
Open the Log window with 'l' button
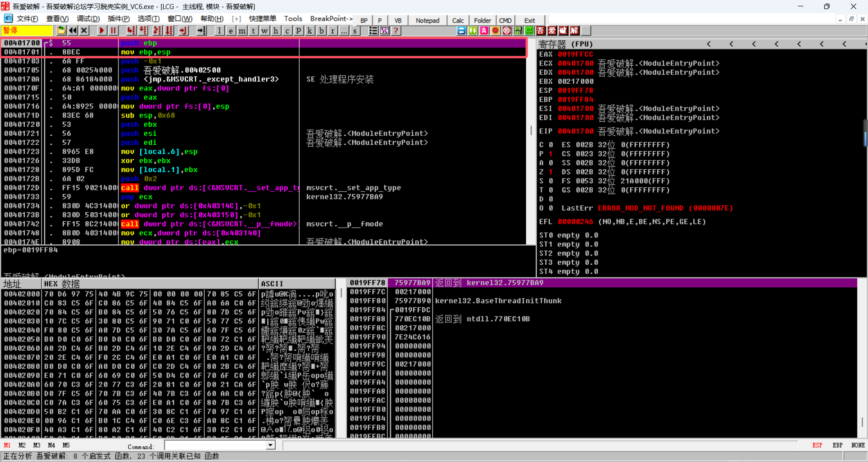click(x=219, y=31)
